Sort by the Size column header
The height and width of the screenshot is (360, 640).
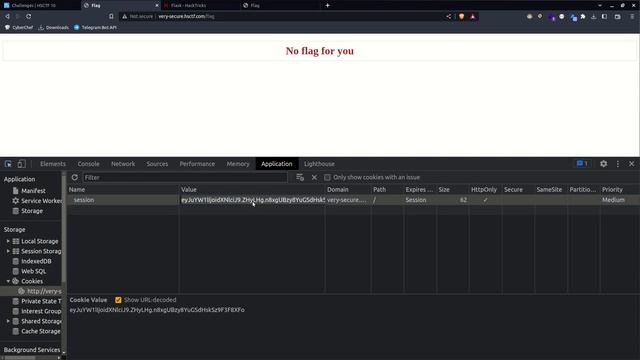(452, 189)
